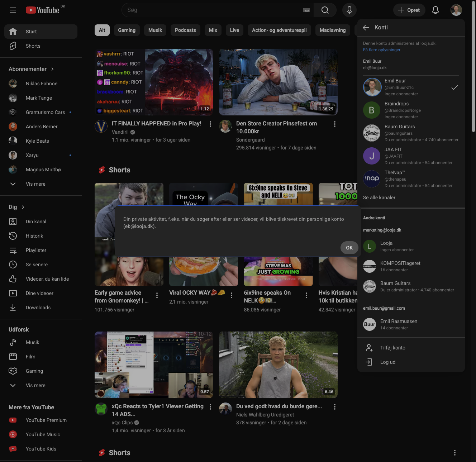
Task: Select the Live filter chip
Action: coord(234,30)
